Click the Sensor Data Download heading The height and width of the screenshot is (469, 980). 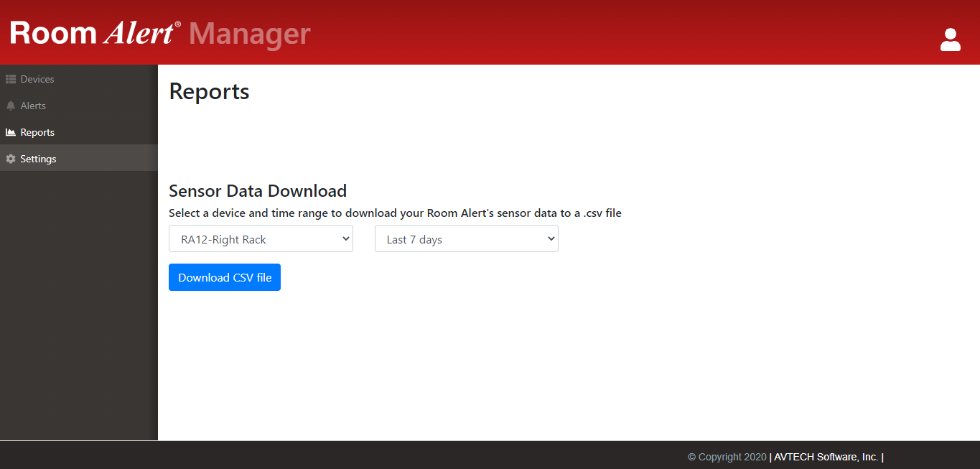pyautogui.click(x=258, y=190)
